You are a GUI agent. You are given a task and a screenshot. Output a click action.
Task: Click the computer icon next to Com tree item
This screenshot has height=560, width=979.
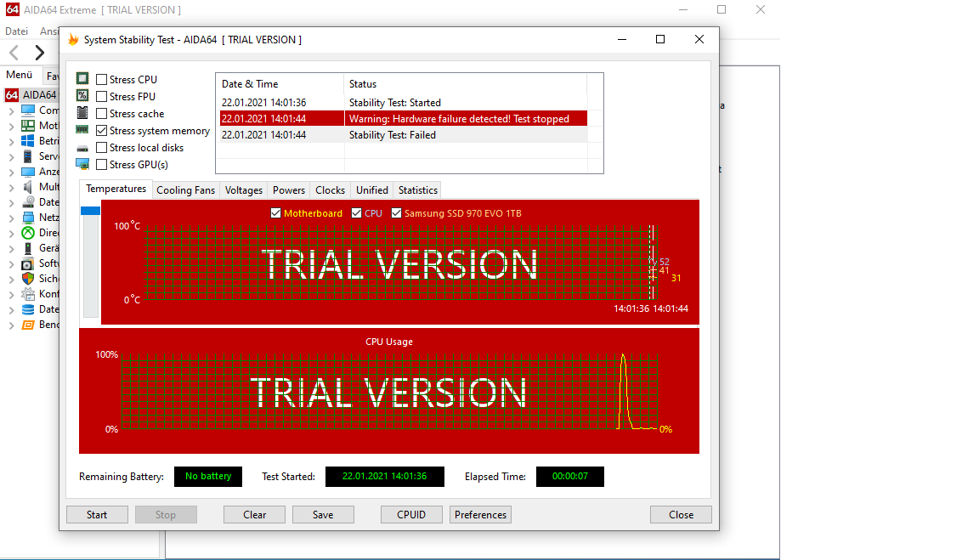28,110
